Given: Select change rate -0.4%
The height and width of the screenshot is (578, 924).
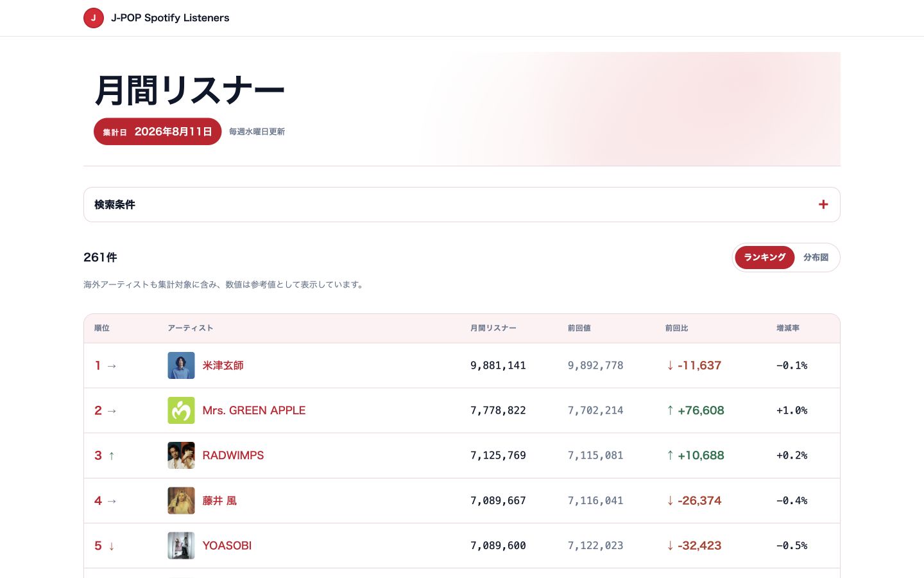Looking at the screenshot, I should (792, 500).
